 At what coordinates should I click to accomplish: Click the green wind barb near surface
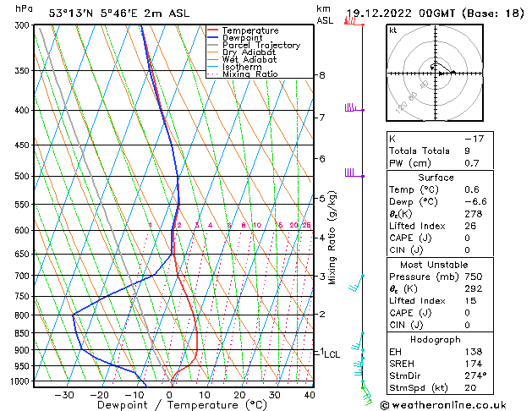[366, 396]
